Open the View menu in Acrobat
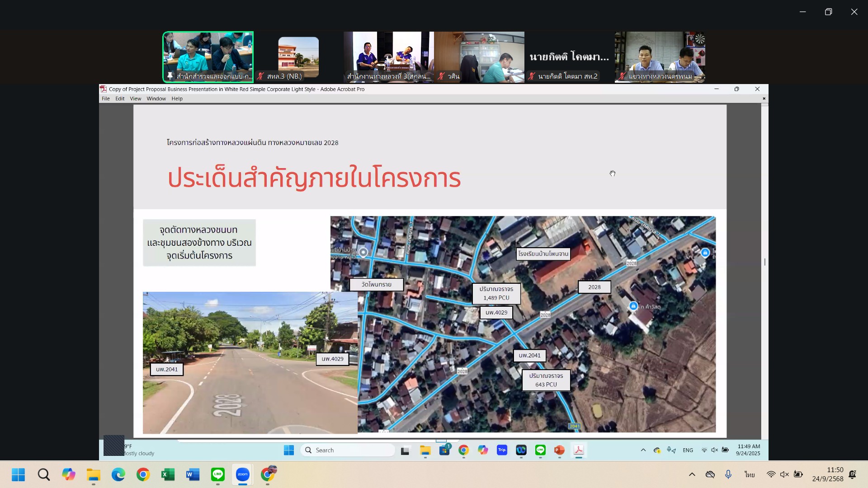Image resolution: width=868 pixels, height=488 pixels. (135, 99)
